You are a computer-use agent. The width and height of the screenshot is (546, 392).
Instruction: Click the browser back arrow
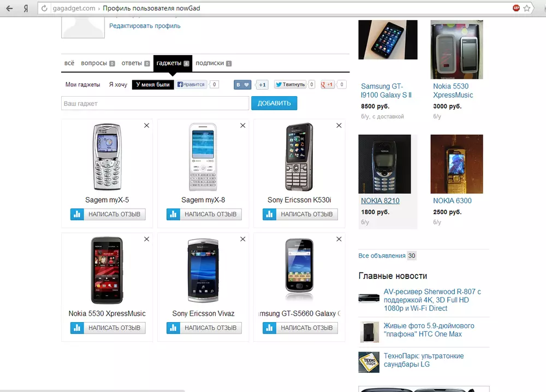[9, 8]
